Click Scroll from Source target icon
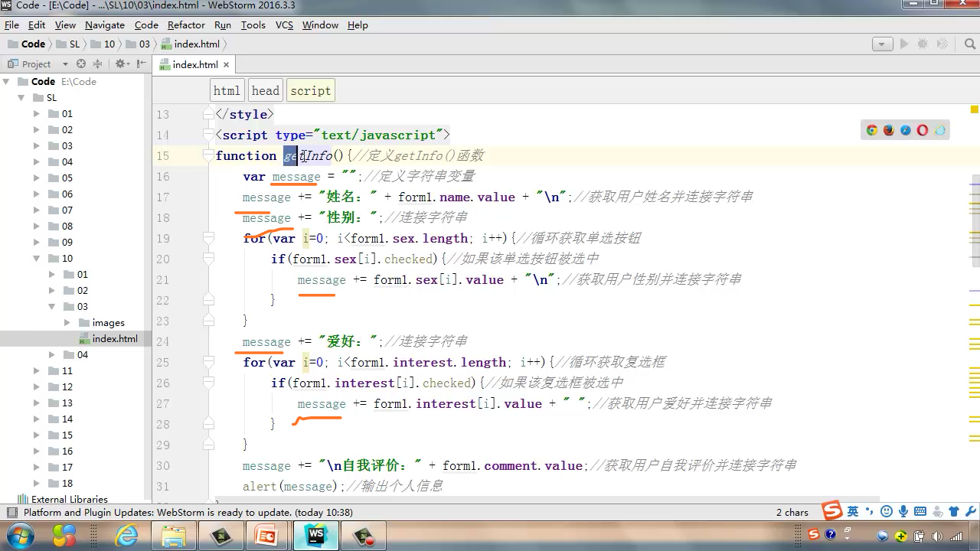980x551 pixels. pyautogui.click(x=81, y=64)
